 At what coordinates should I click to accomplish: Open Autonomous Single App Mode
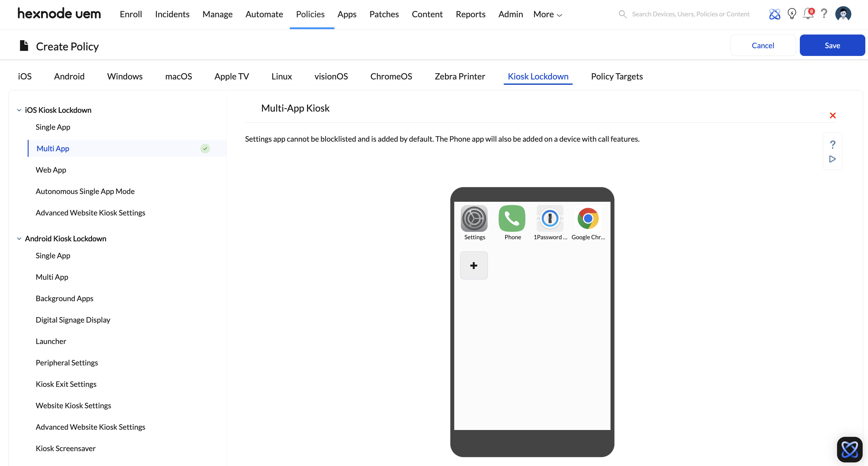[85, 191]
